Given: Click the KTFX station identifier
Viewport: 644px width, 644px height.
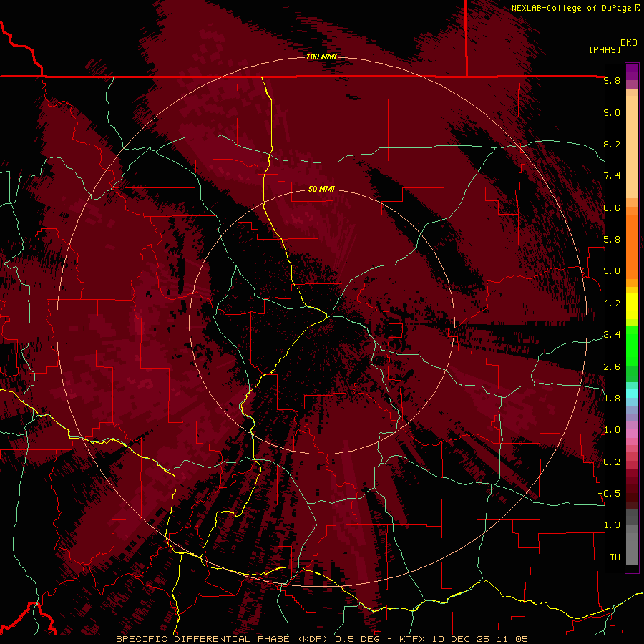Looking at the screenshot, I should point(413,639).
